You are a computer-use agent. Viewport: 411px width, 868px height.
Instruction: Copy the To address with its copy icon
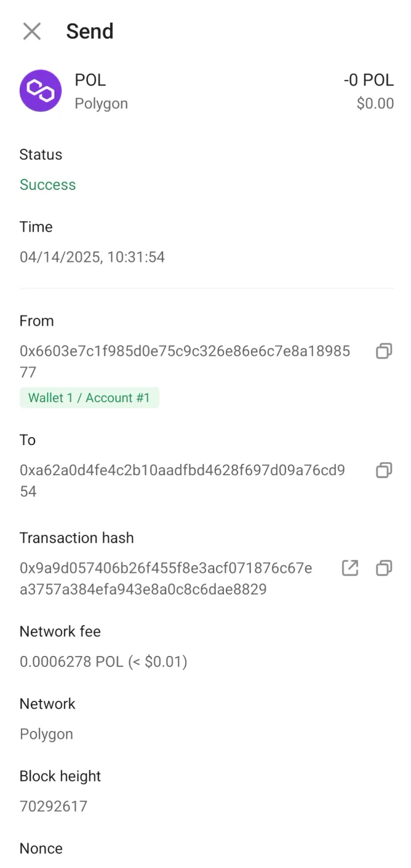point(384,470)
